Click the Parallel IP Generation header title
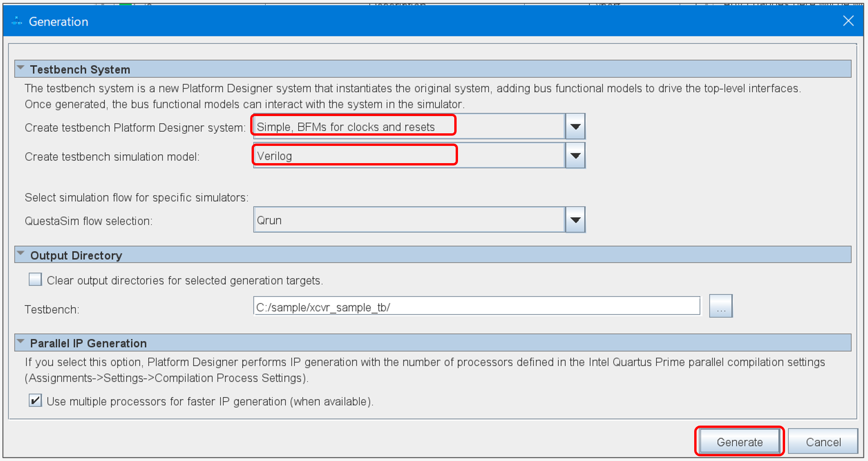This screenshot has width=868, height=461. click(89, 343)
